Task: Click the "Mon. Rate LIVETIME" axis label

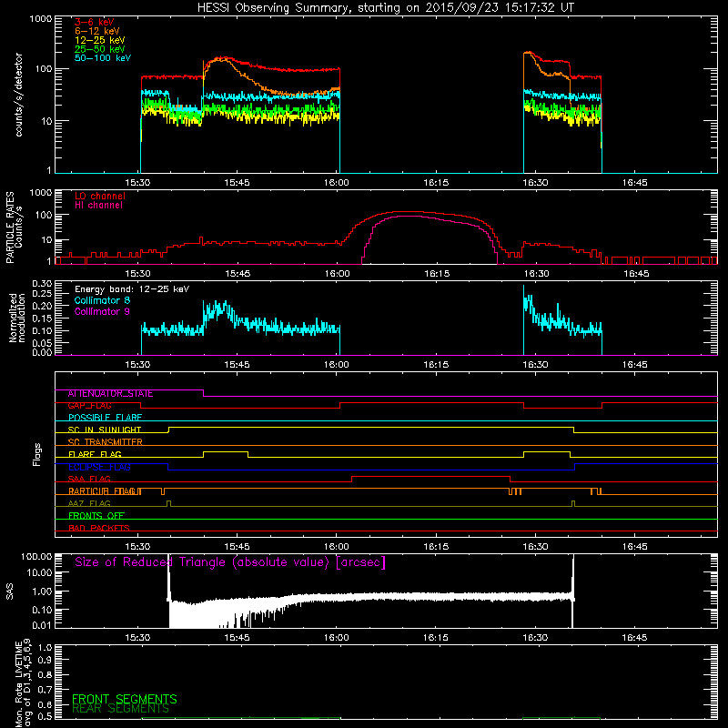Action: [x=18, y=684]
